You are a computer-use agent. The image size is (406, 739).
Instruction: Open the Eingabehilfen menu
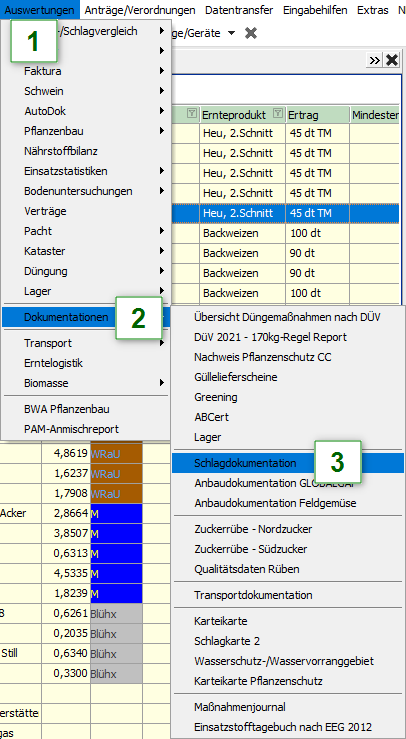pyautogui.click(x=315, y=10)
